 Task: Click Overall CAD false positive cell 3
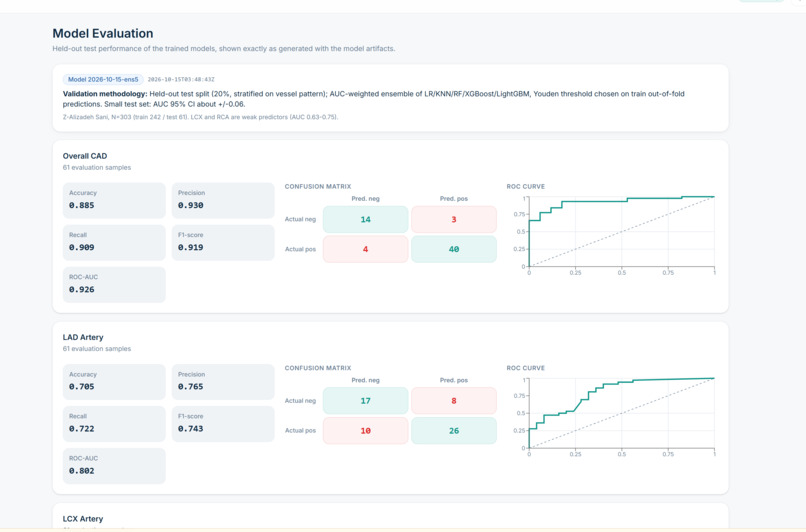pos(454,219)
